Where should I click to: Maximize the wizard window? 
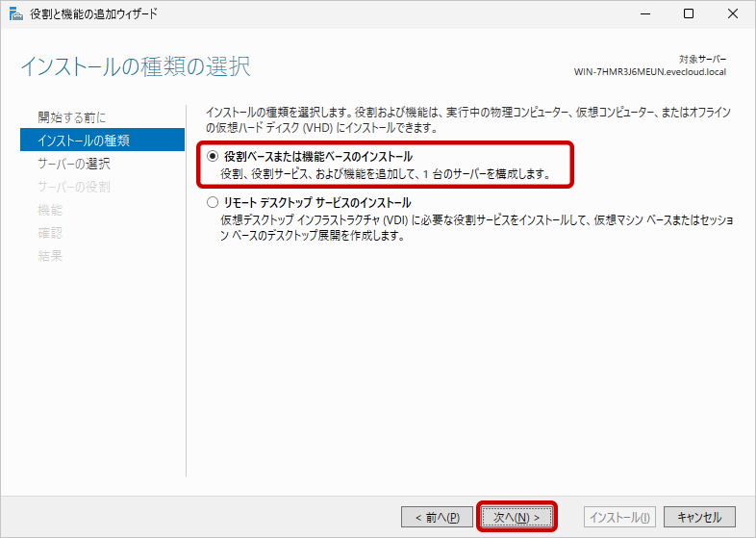pyautogui.click(x=689, y=14)
